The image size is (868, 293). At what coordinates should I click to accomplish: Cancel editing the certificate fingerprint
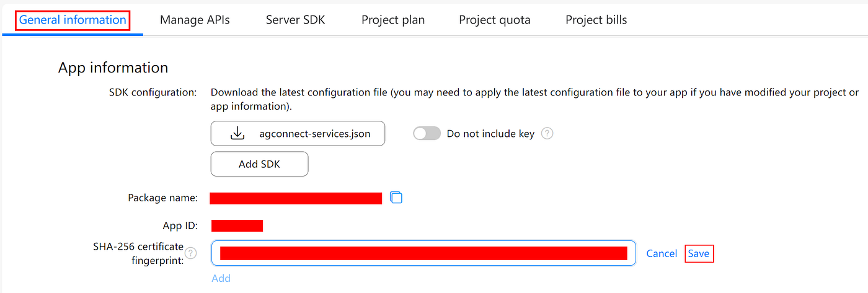662,253
